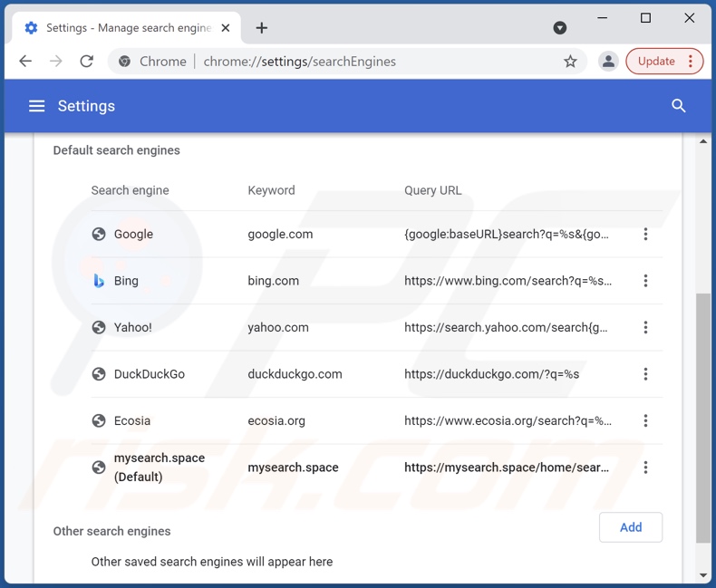Click the address bar URL

[300, 62]
